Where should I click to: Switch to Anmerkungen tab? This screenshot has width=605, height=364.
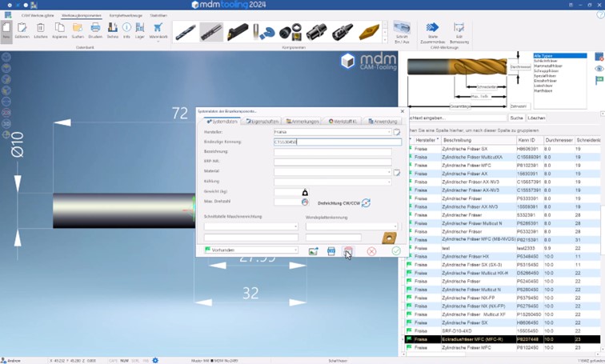pos(302,122)
